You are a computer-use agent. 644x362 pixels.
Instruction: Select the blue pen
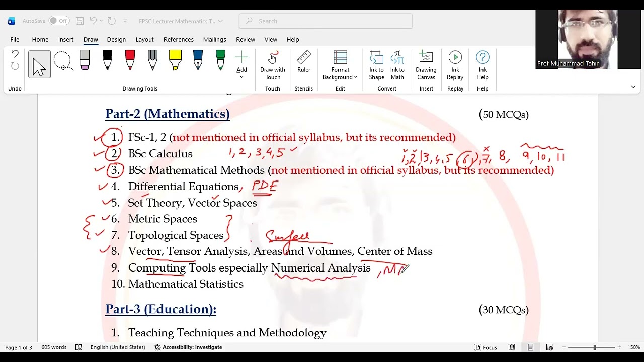tap(198, 60)
